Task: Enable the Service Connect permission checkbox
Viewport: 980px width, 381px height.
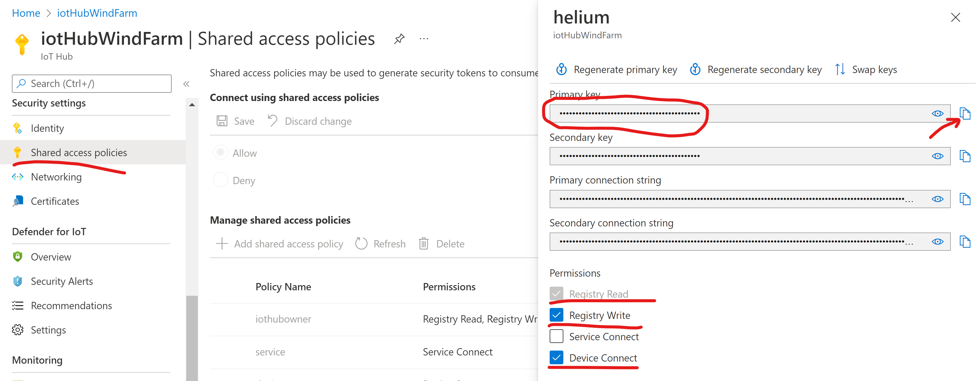Action: click(x=556, y=337)
